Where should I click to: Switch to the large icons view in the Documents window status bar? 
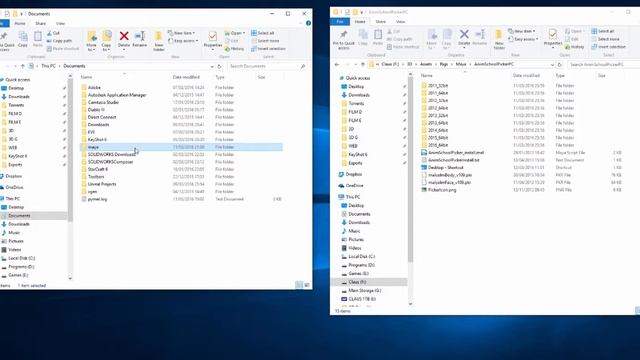click(x=307, y=285)
